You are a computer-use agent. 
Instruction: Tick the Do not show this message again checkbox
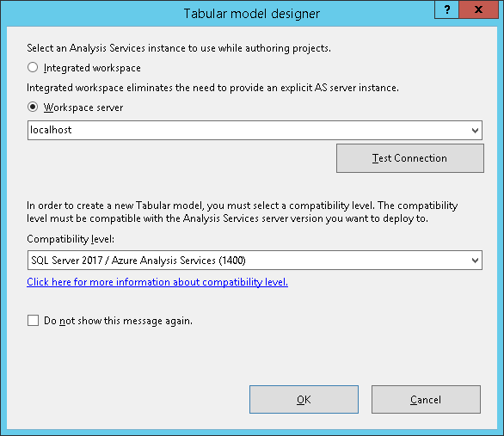[x=33, y=321]
